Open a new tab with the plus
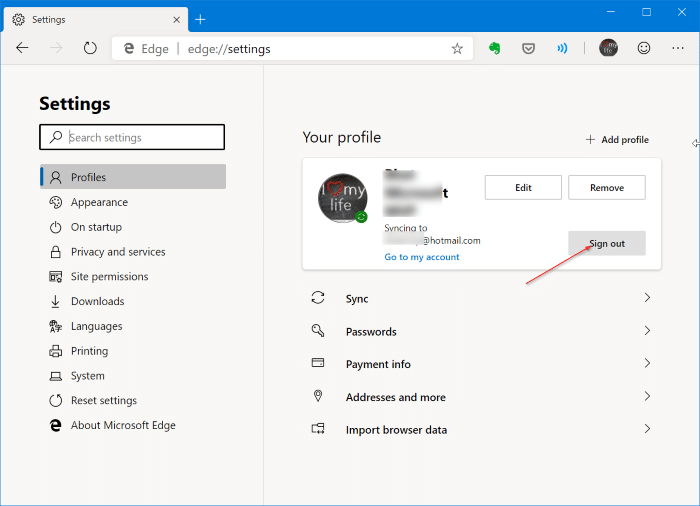 pyautogui.click(x=200, y=19)
